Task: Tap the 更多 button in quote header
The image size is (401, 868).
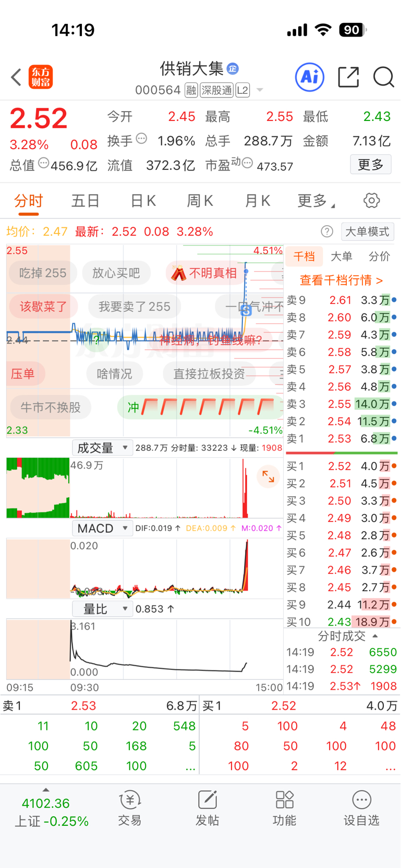Action: (371, 165)
